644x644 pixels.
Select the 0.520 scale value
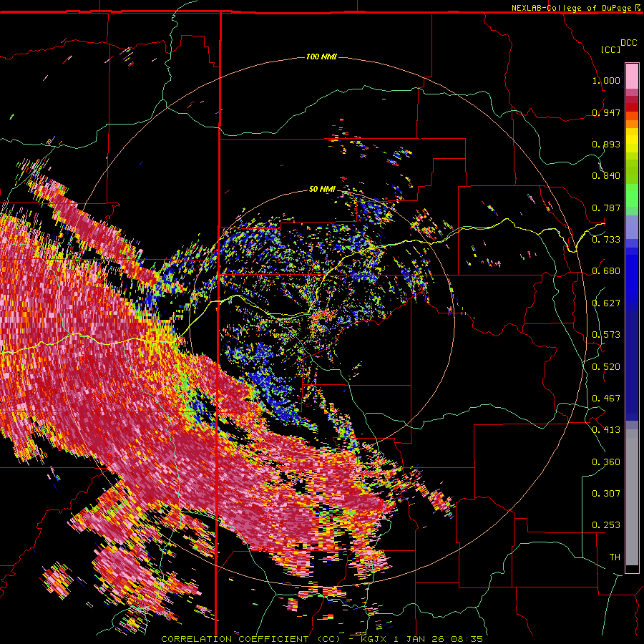click(x=606, y=367)
